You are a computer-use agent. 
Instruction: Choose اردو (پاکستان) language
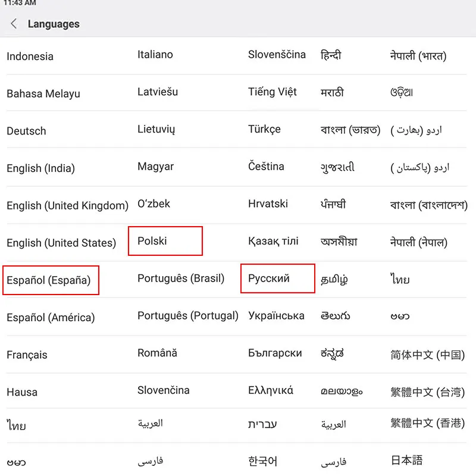(x=420, y=168)
